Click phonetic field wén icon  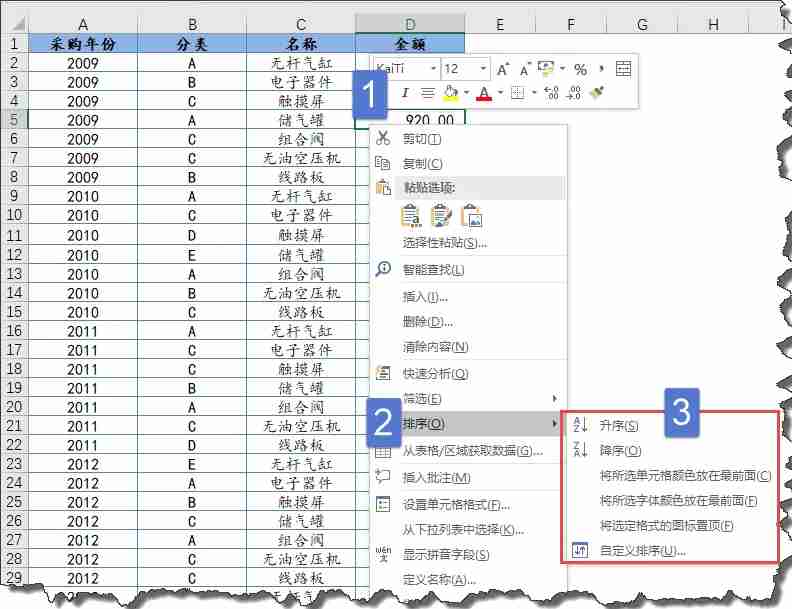pos(383,554)
